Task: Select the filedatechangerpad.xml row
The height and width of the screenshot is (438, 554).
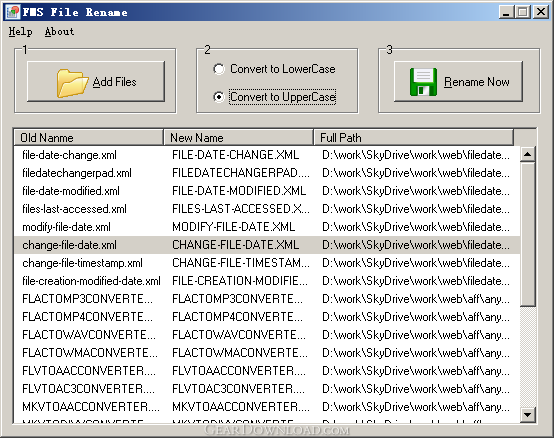Action: tap(267, 173)
